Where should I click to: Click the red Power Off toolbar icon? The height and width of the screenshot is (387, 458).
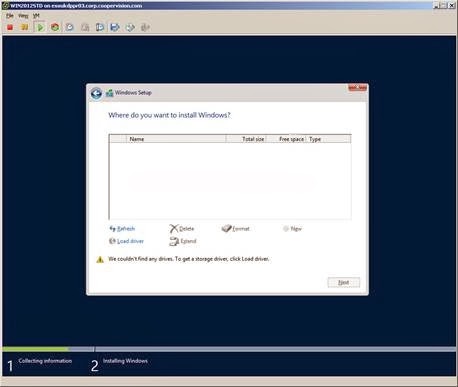10,27
